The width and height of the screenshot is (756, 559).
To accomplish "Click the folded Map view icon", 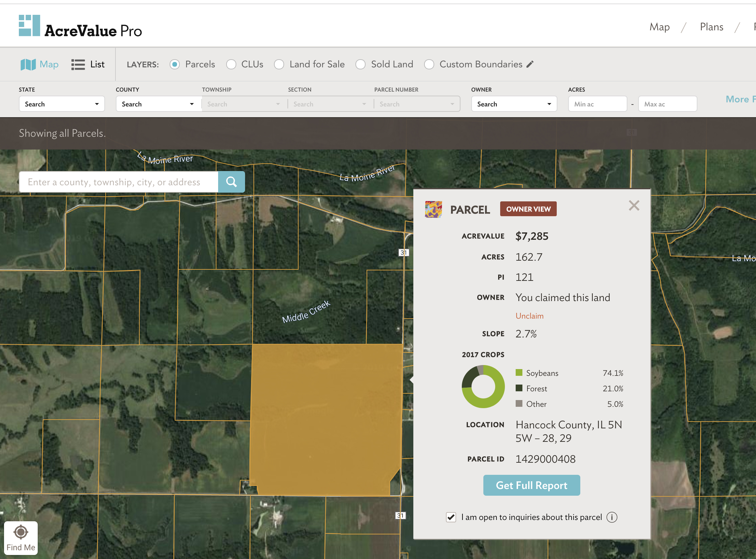I will pyautogui.click(x=28, y=64).
